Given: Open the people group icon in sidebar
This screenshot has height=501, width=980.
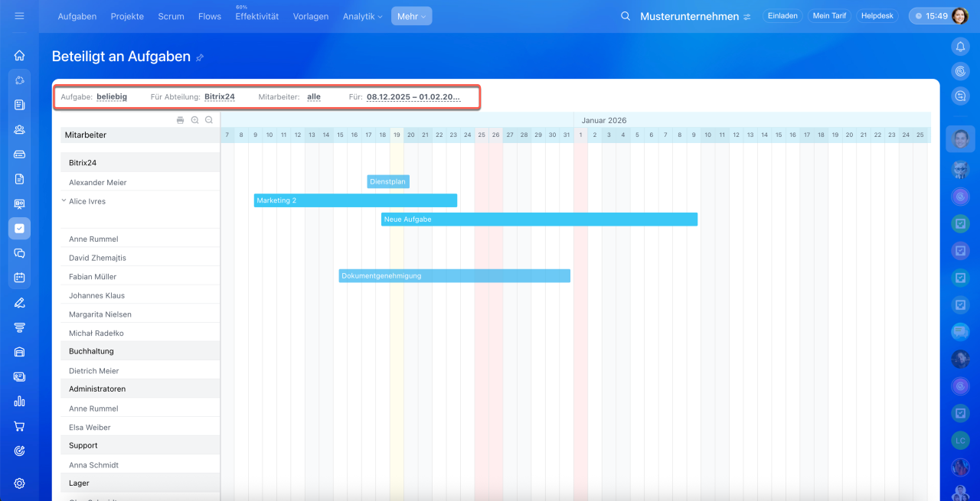Looking at the screenshot, I should (x=19, y=129).
